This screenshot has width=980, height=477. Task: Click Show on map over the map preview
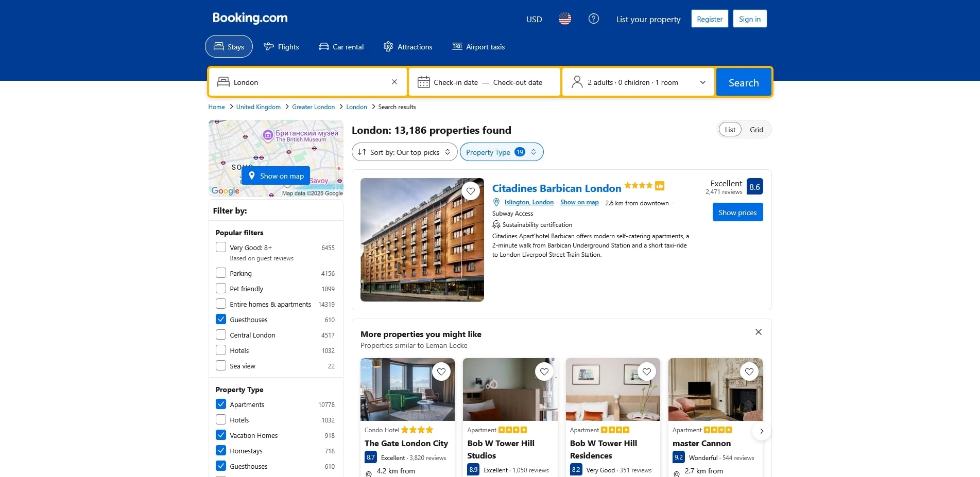275,175
